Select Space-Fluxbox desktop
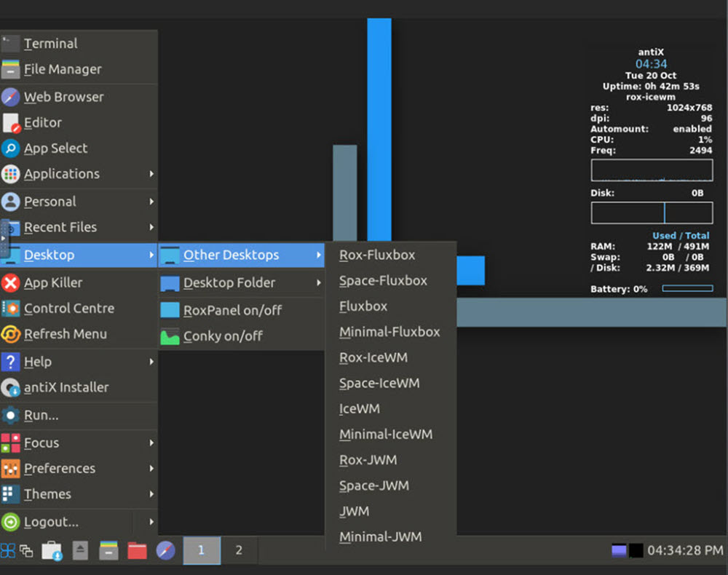This screenshot has height=575, width=728. [383, 280]
